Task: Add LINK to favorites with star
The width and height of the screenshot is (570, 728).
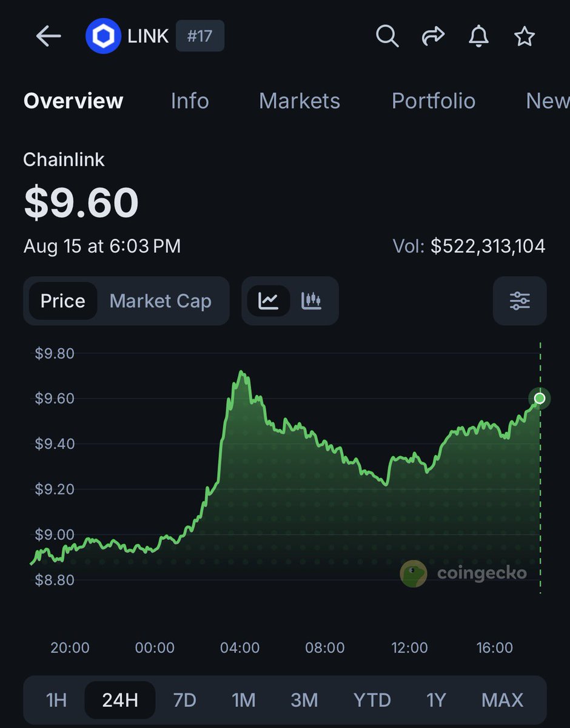Action: click(x=525, y=37)
